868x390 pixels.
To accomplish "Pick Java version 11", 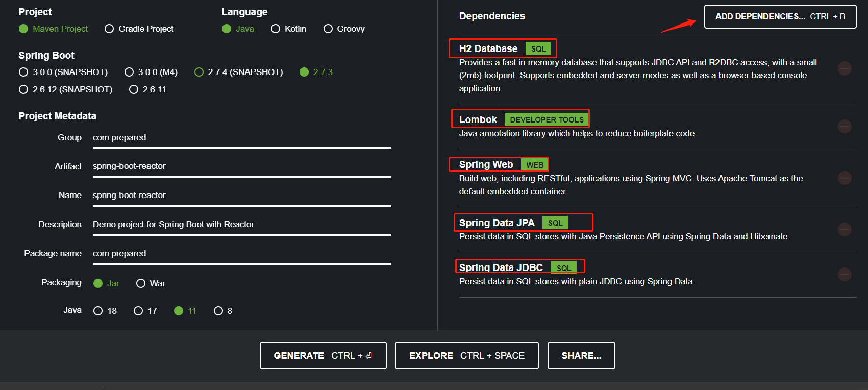I will [x=185, y=311].
